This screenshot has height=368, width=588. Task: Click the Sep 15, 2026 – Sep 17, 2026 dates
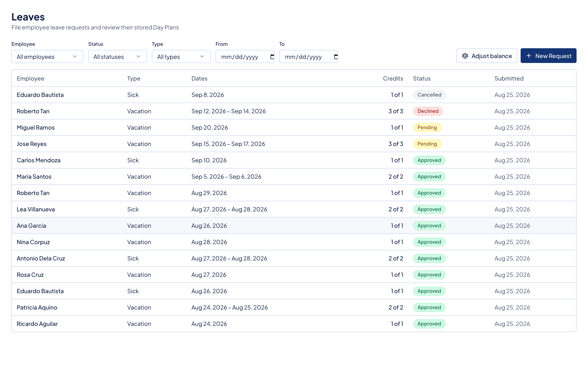pos(228,144)
